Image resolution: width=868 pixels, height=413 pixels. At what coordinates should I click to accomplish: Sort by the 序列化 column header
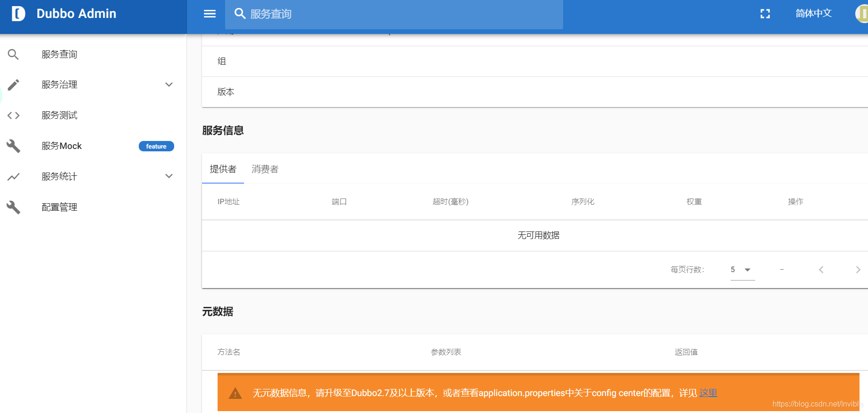(583, 202)
